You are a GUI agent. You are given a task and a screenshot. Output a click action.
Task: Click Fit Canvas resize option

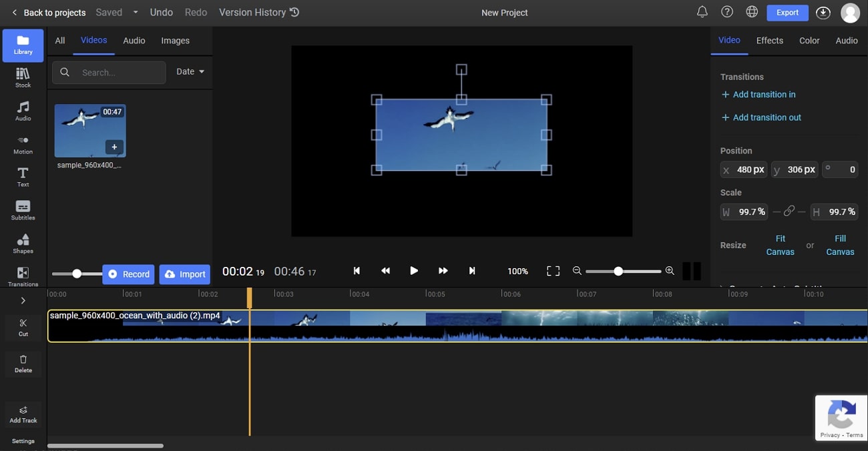click(780, 245)
